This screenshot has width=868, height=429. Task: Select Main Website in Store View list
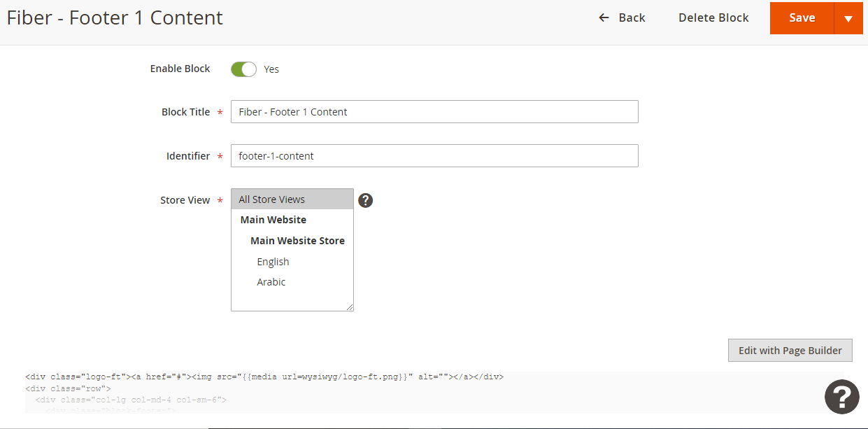tap(273, 220)
